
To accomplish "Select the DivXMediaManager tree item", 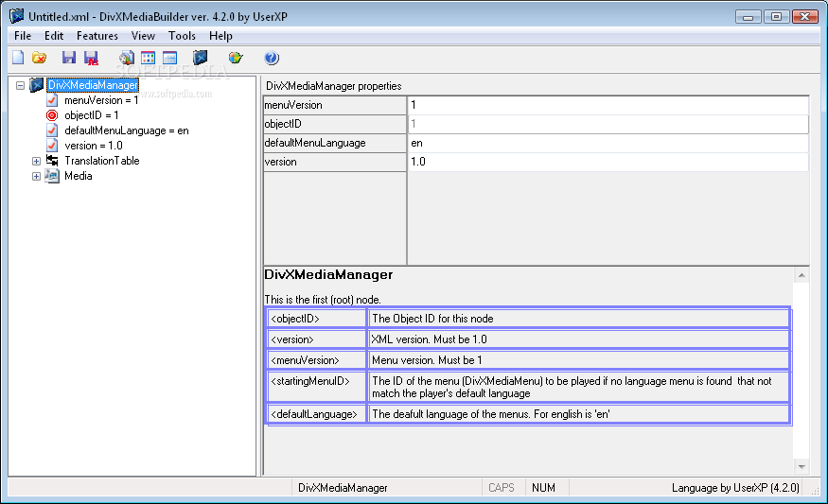I will [93, 85].
